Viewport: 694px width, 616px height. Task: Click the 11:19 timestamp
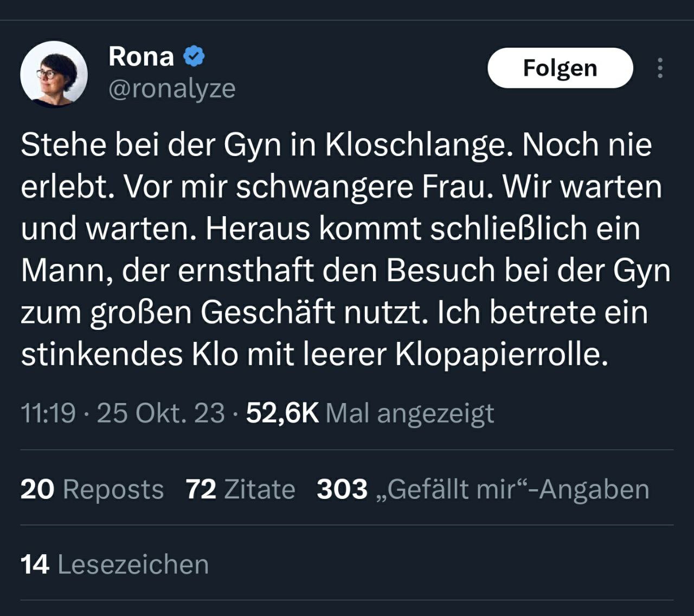[48, 413]
